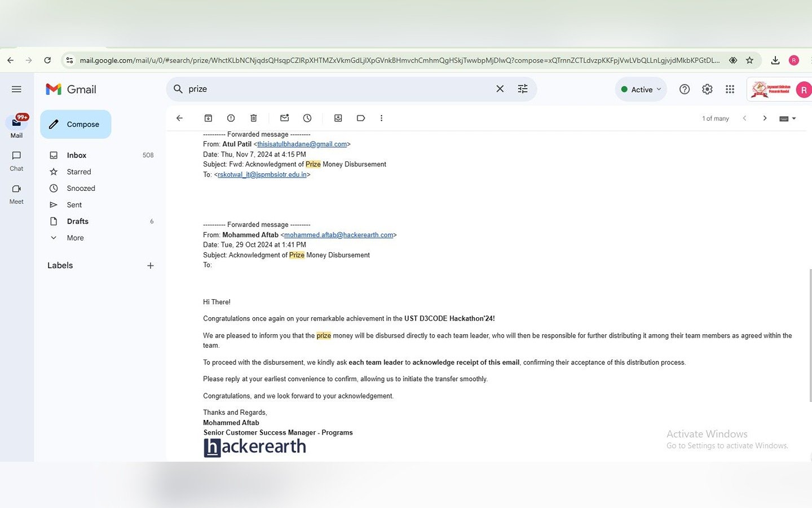Move email to a folder

[338, 118]
